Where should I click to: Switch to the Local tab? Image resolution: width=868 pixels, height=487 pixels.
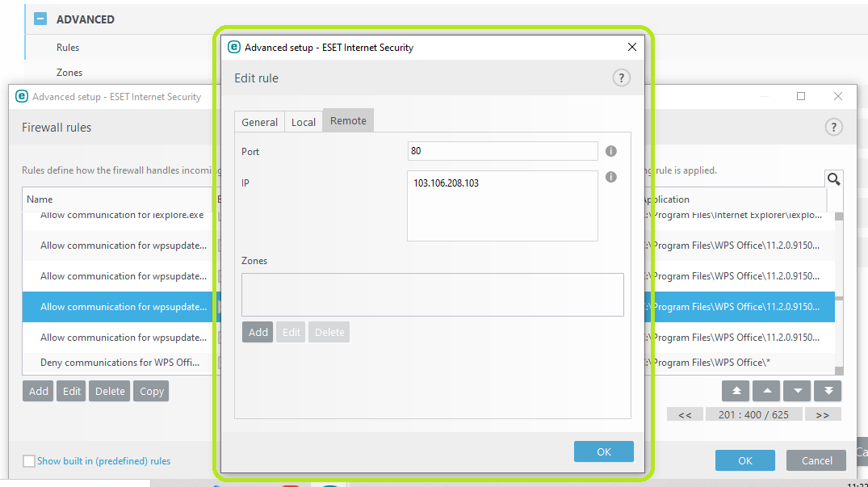click(x=304, y=122)
